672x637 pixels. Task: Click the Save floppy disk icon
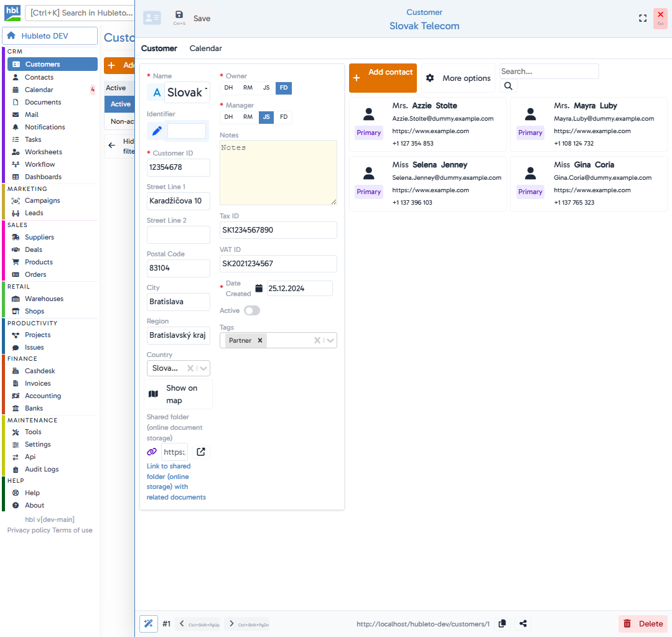click(179, 15)
